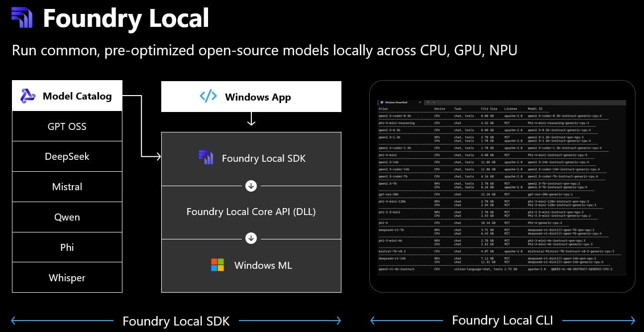Viewport: 644px width, 332px height.
Task: Open the terminal tab dropdown chevron
Action: (433, 103)
